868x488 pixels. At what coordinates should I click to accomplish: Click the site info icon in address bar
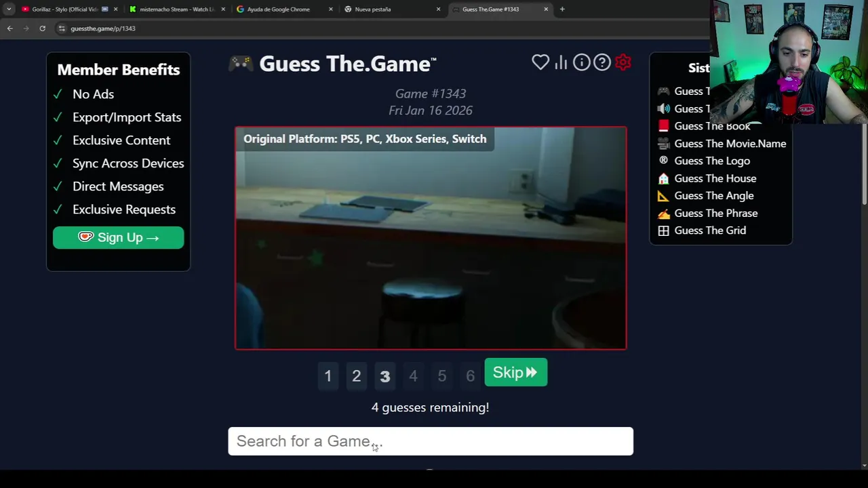(x=62, y=28)
